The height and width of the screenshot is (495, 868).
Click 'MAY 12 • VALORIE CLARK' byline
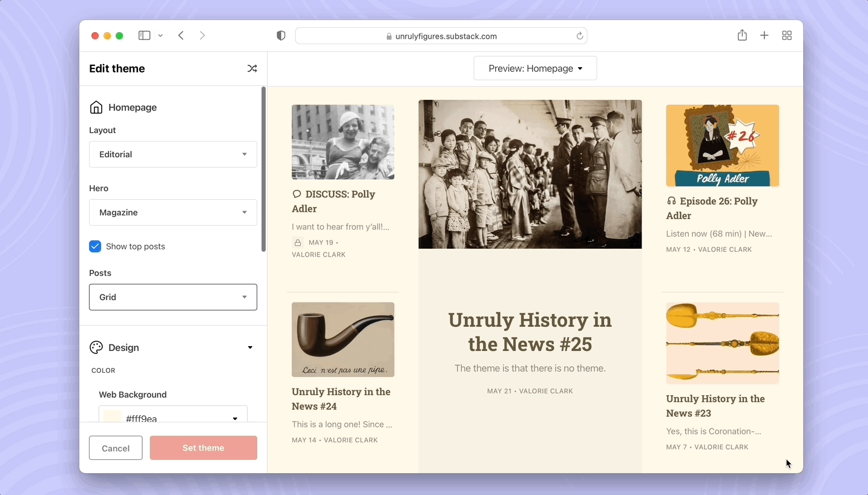(709, 249)
